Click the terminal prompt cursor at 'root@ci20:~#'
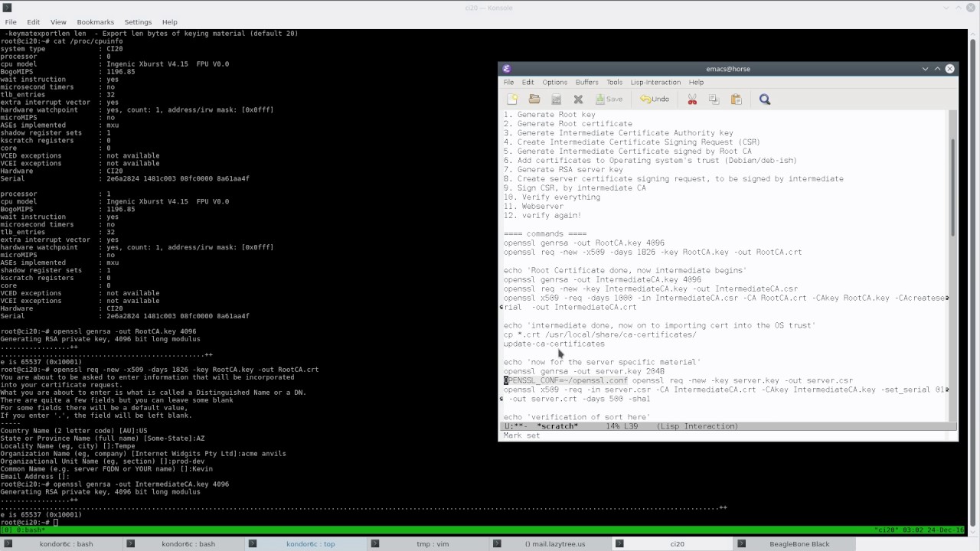Screen dimensions: 980x551 56,523
